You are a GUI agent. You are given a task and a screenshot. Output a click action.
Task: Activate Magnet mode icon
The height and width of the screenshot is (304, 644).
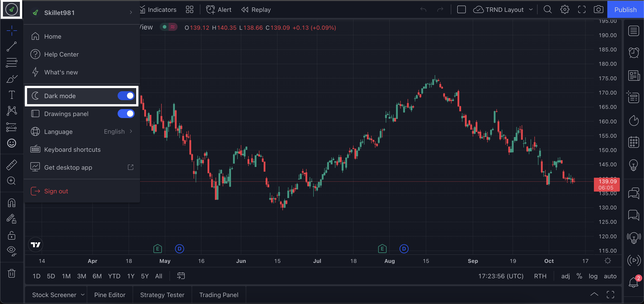(x=11, y=203)
